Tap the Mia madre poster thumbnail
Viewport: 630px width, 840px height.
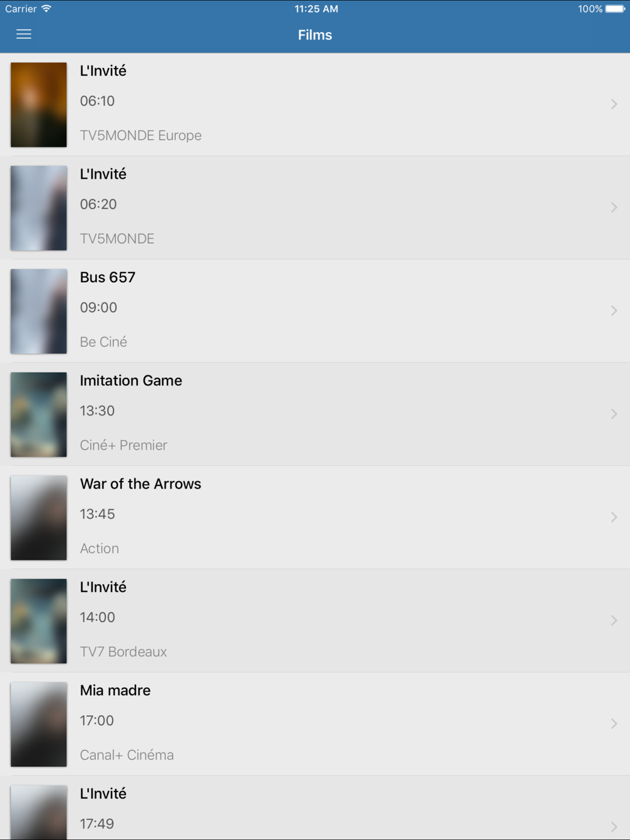(x=38, y=724)
